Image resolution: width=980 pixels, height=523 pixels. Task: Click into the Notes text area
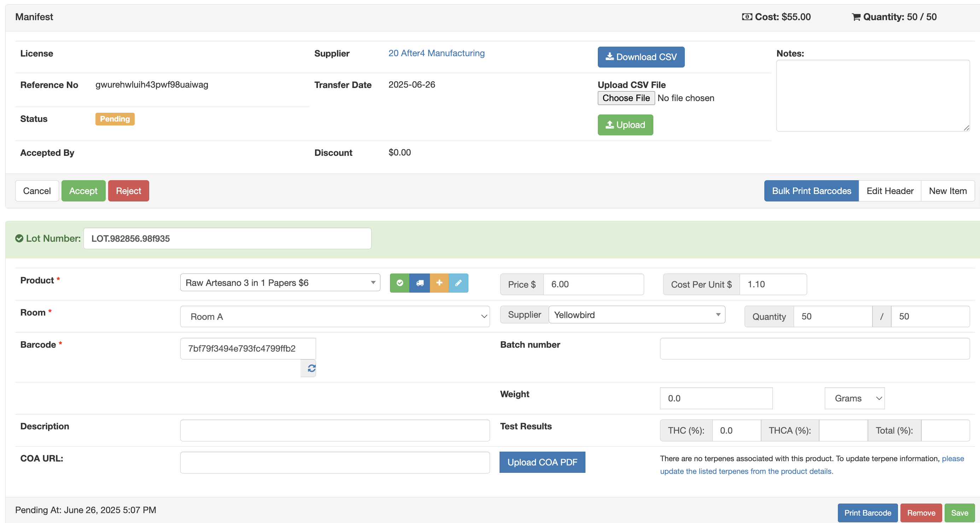point(873,95)
